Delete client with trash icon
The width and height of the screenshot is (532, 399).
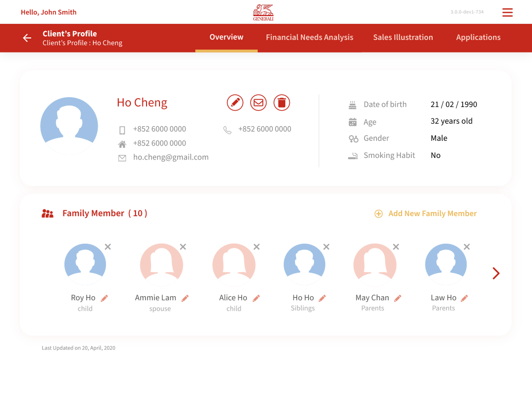click(282, 102)
